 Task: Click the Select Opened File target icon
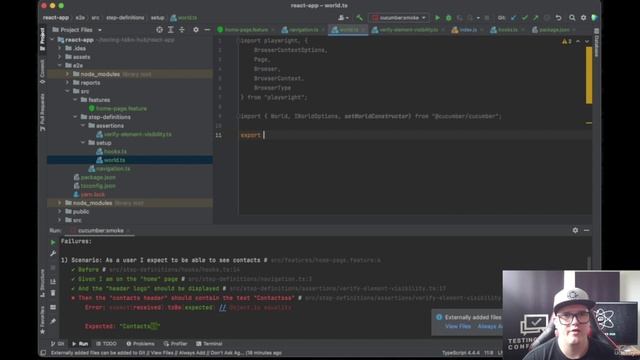pyautogui.click(x=159, y=30)
